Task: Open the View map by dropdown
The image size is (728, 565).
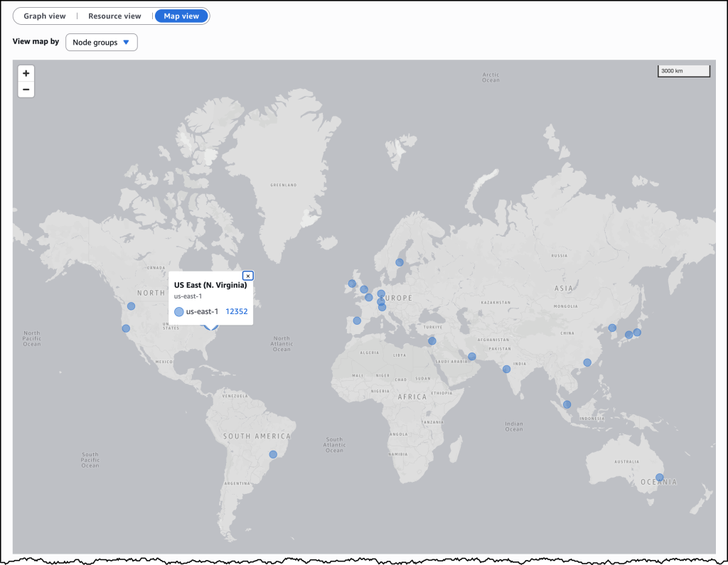Action: [101, 42]
